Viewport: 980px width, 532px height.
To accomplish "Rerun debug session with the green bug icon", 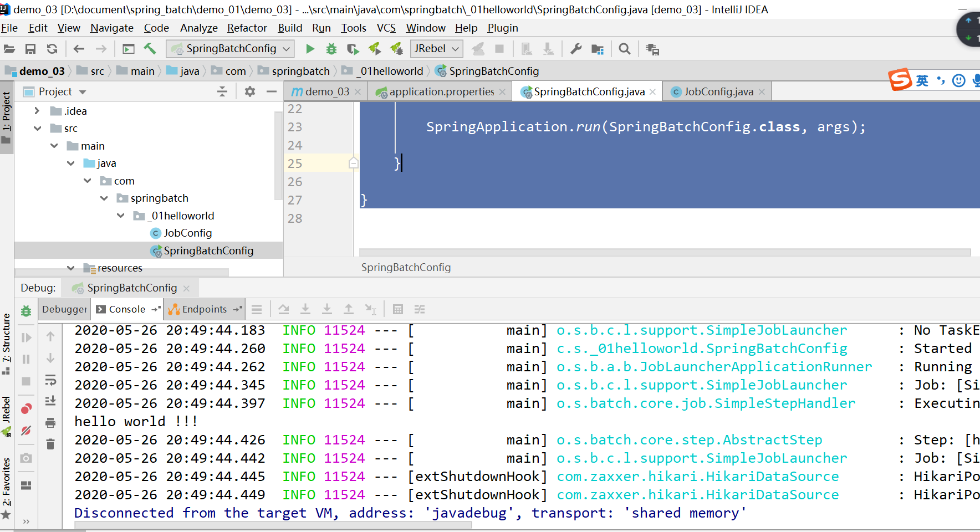I will [26, 310].
